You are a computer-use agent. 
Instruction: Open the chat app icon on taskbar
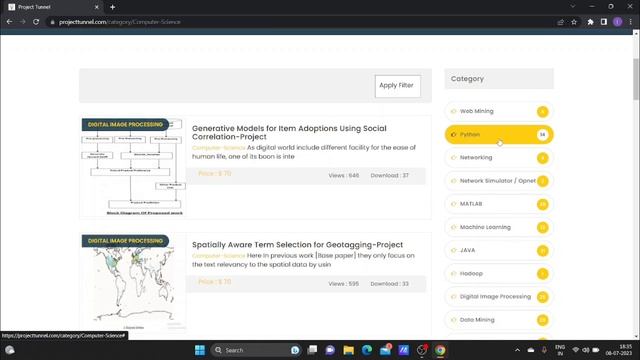330,350
